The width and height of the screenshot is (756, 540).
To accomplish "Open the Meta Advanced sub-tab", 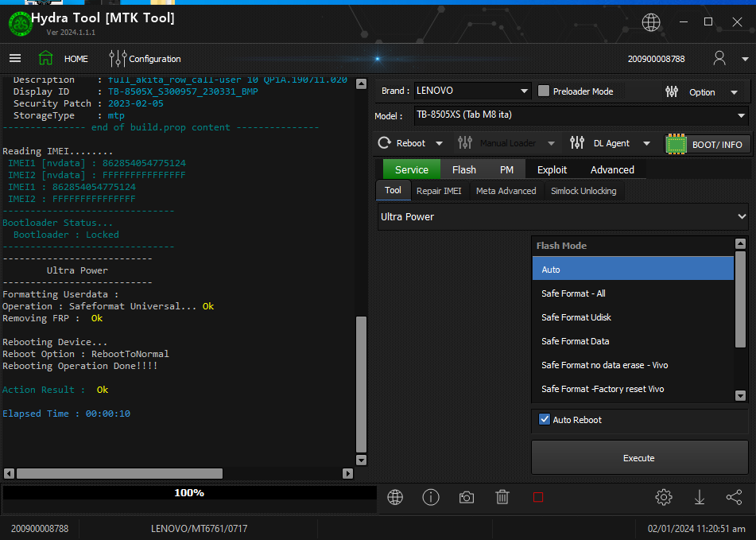I will [506, 191].
